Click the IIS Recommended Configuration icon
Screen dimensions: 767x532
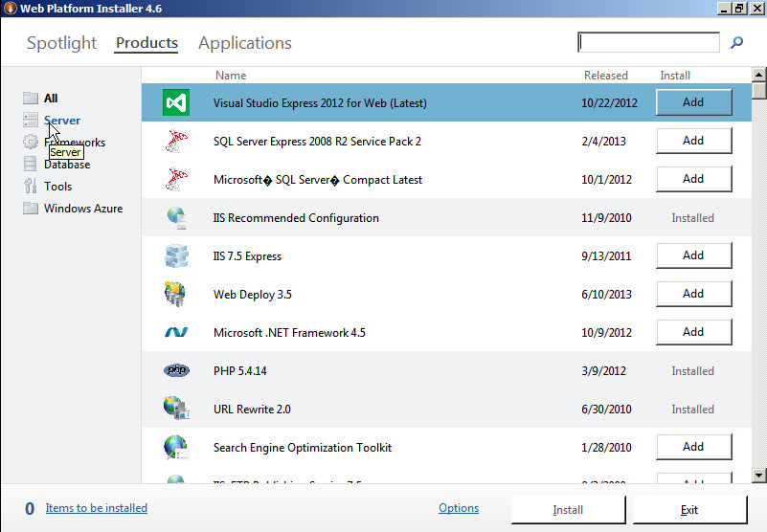[x=176, y=218]
